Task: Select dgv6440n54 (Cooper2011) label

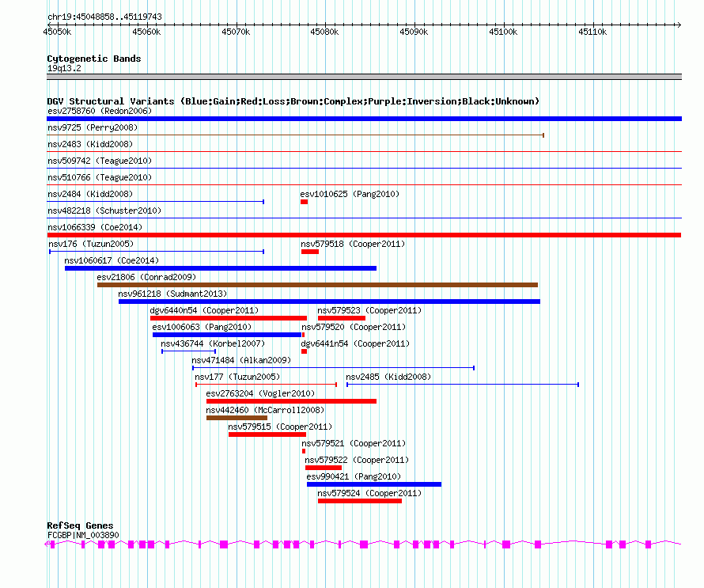Action: click(204, 310)
